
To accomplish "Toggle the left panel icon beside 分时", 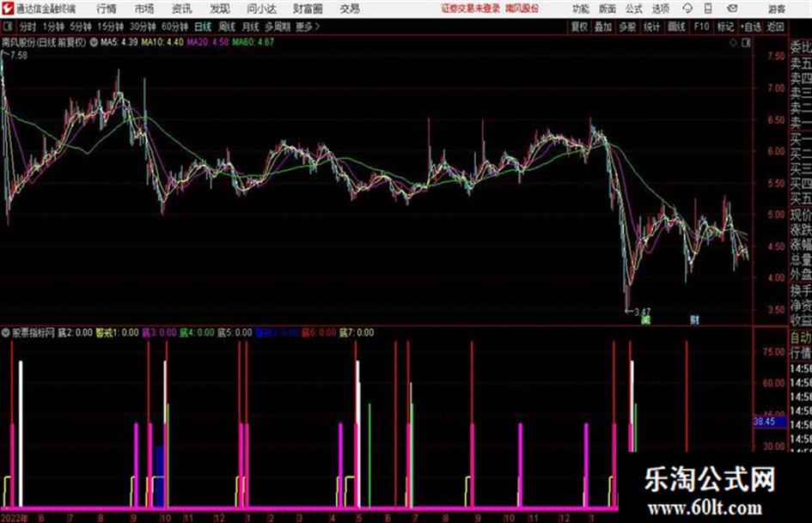I will click(x=7, y=27).
